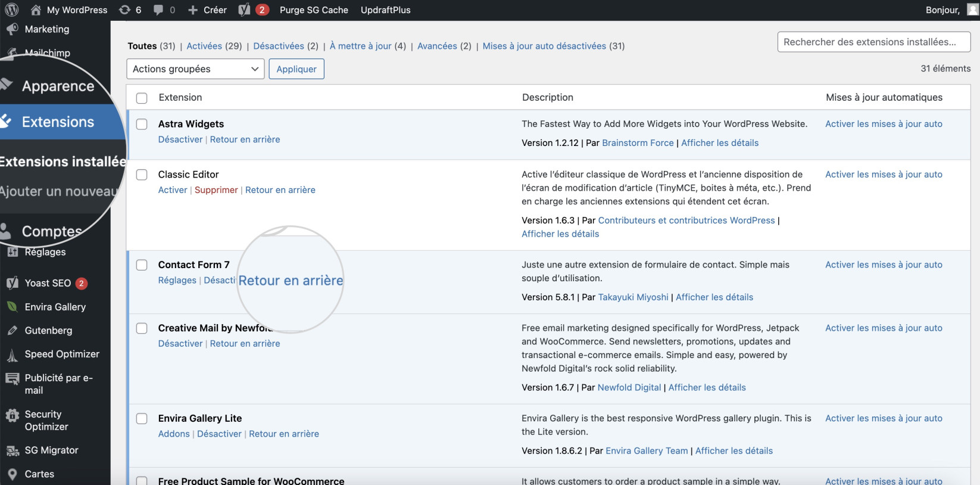The image size is (980, 485).
Task: Check the Astra Widgets checkbox
Action: 142,124
